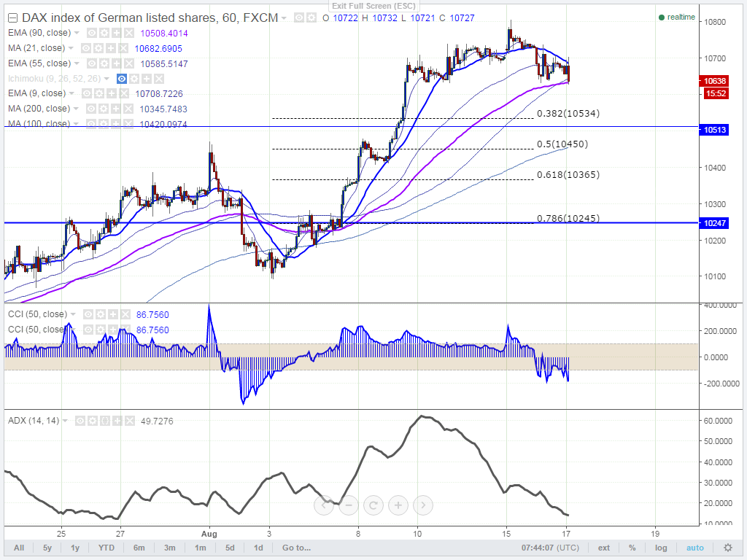
Task: Zoom out chart with minus button
Action: 349,505
